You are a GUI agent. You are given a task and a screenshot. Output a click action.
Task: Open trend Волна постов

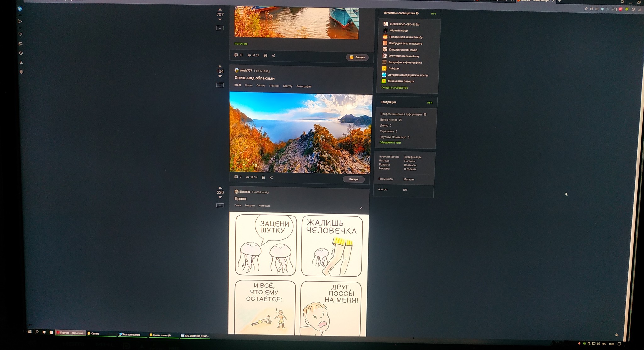click(x=389, y=120)
